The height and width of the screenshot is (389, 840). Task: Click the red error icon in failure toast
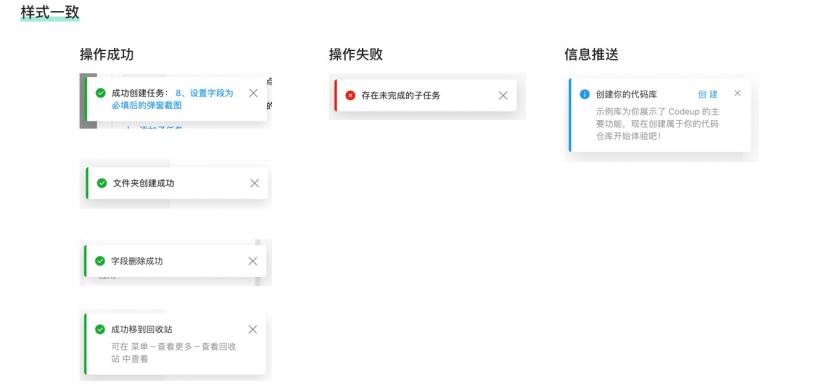tap(350, 95)
